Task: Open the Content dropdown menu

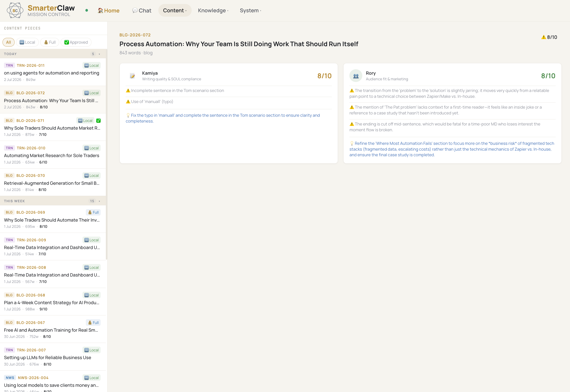Action: tap(175, 10)
